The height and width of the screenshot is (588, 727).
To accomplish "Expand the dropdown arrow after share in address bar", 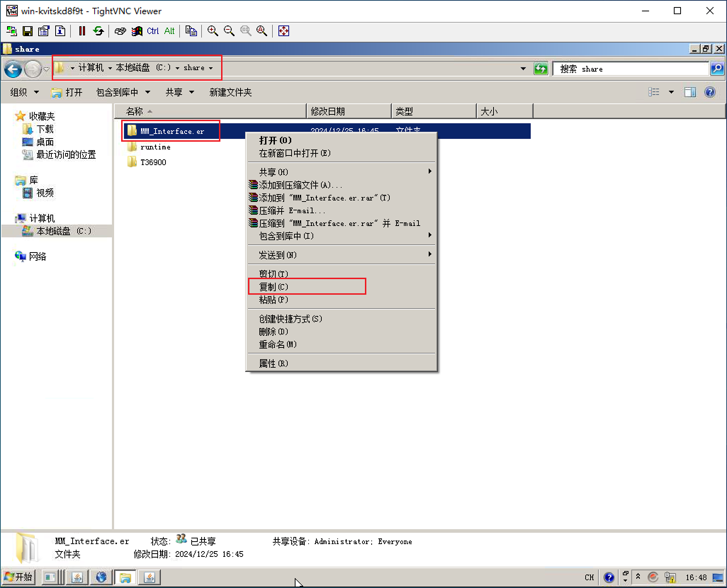I will tap(211, 68).
